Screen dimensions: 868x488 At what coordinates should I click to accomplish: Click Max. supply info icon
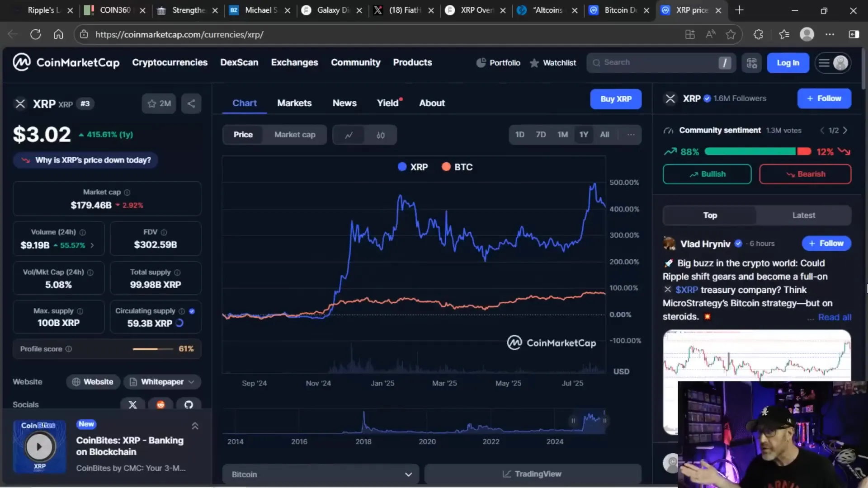(80, 311)
